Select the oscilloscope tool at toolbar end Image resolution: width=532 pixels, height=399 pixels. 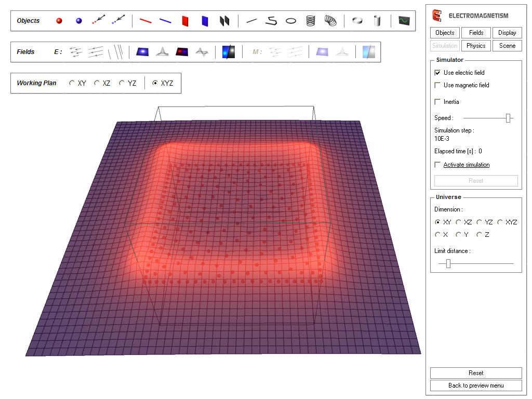[404, 20]
